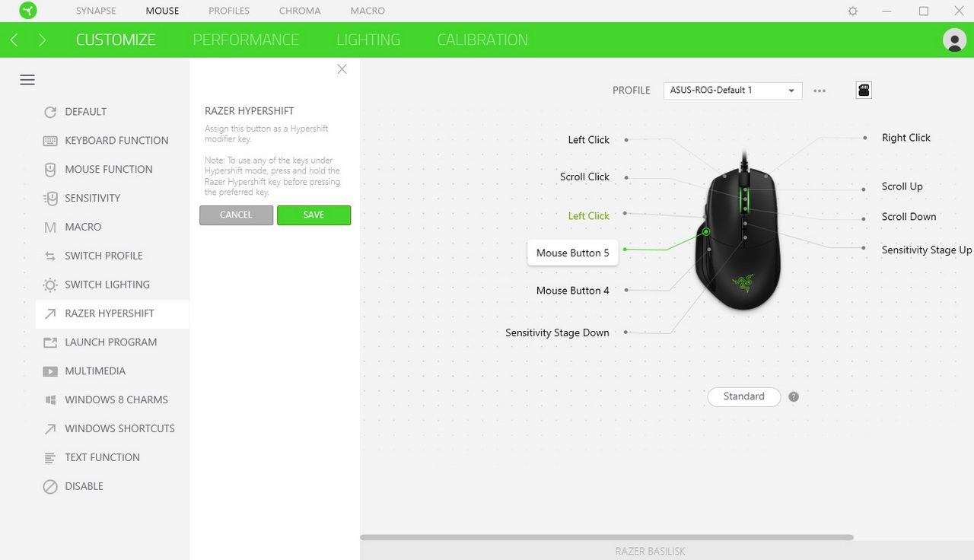Click the Razer logo icon
This screenshot has width=974, height=560.
coord(28,11)
